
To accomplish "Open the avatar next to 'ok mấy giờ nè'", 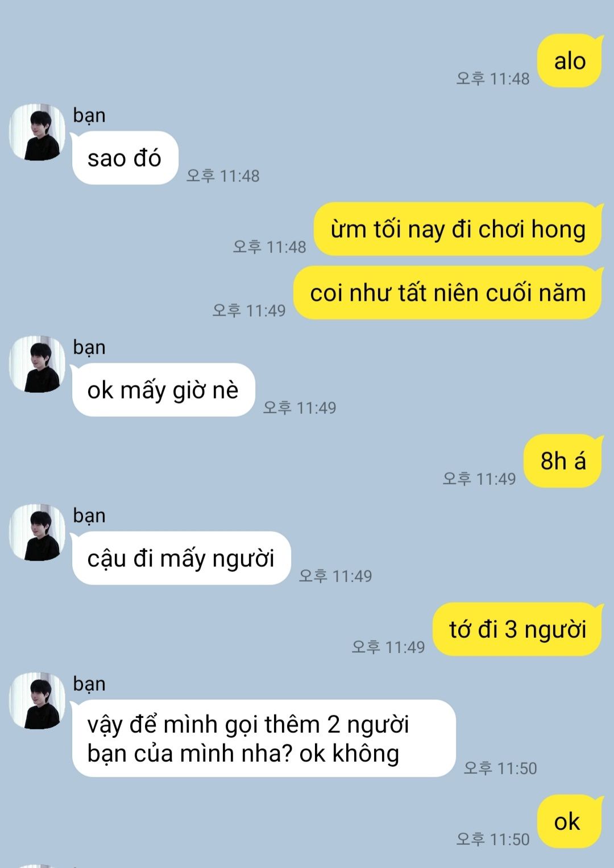I will click(37, 364).
